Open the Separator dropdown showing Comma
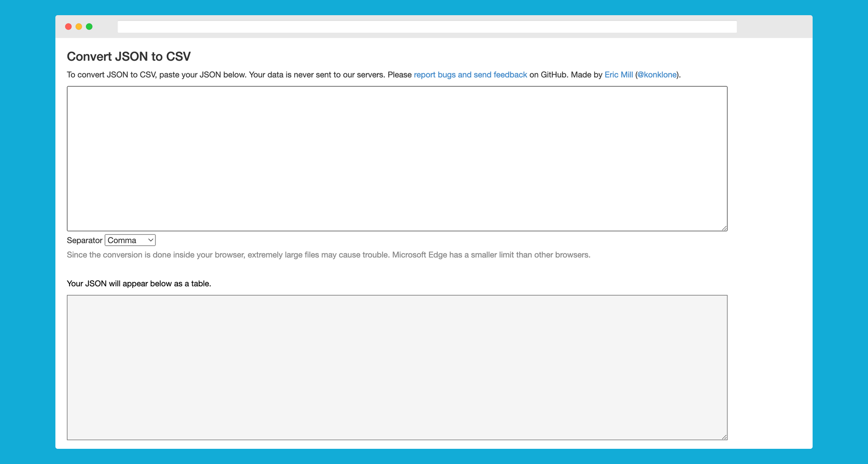Screen dimensions: 868x464 tap(130, 240)
